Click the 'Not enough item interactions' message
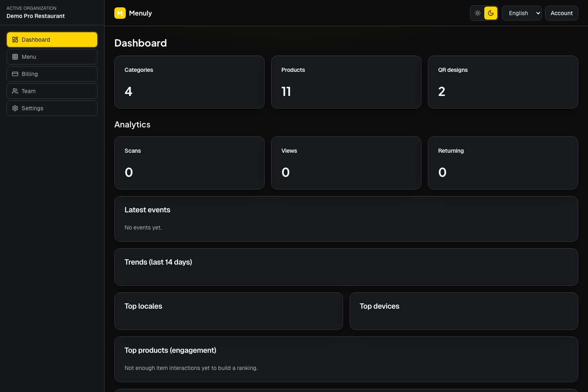The image size is (588, 392). pos(191,368)
